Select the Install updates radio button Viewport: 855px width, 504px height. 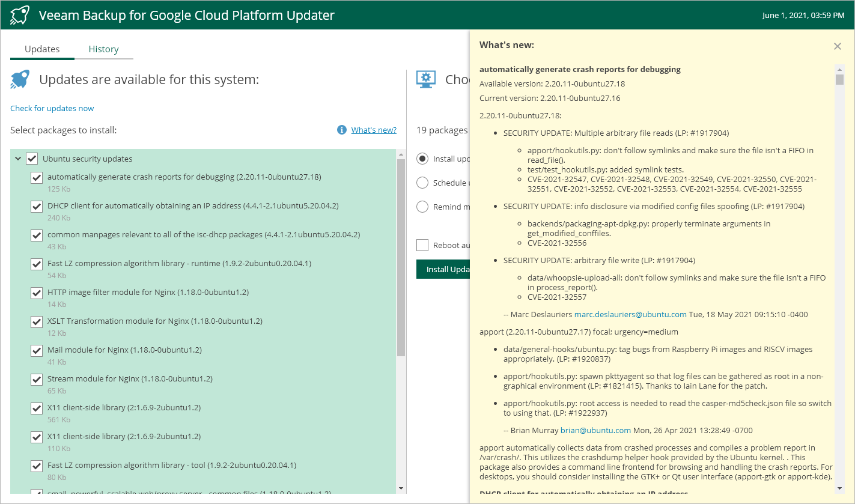(x=422, y=159)
